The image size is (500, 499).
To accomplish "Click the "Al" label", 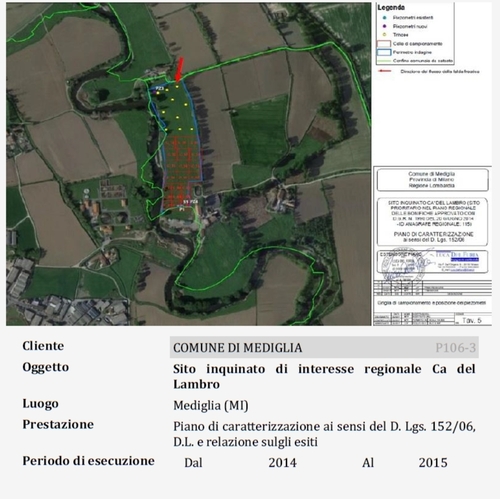I will [x=368, y=463].
